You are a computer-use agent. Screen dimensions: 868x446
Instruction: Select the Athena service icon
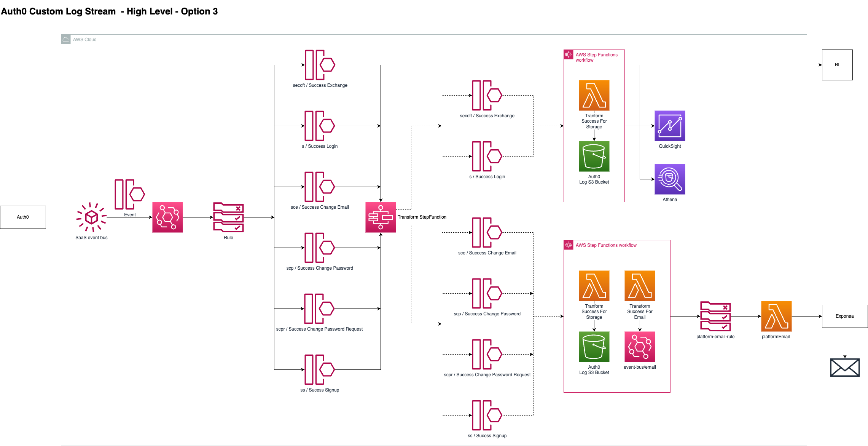coord(670,179)
